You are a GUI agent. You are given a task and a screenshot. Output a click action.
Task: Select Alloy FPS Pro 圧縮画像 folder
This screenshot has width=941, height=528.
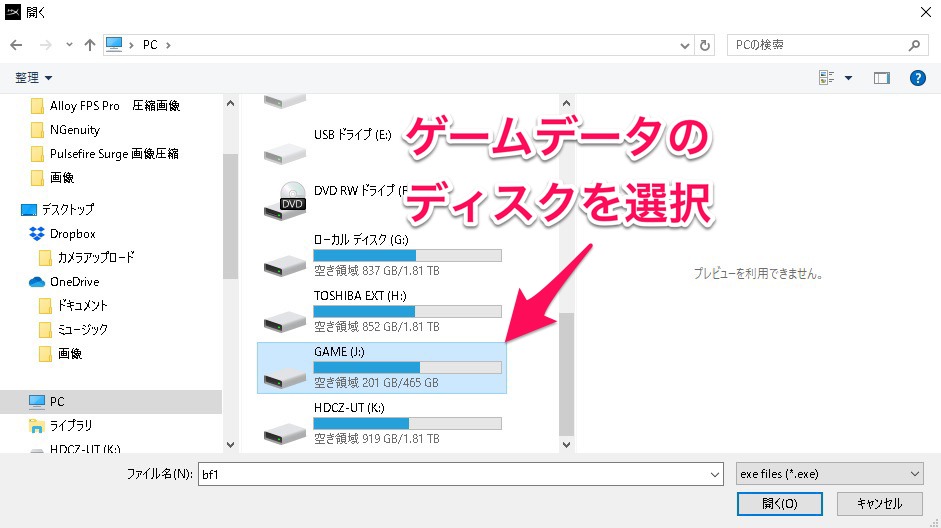click(105, 106)
